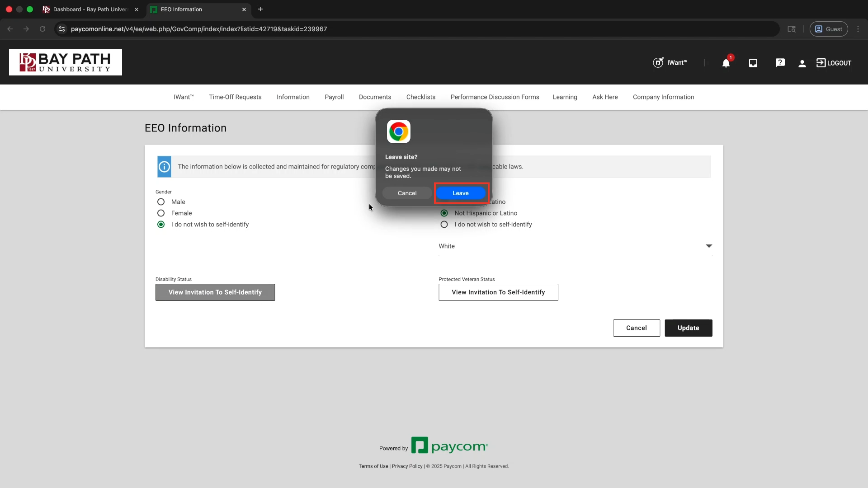Select the Female gender radio button

point(161,213)
